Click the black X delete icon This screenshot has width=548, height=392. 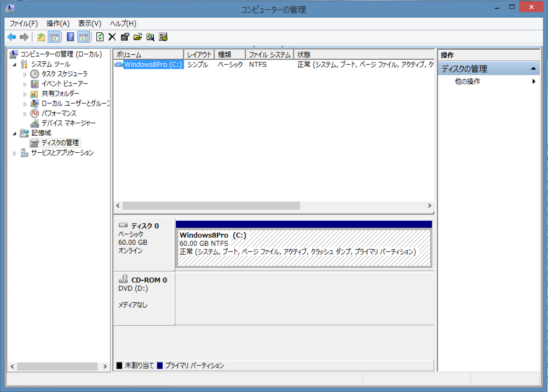pos(112,37)
